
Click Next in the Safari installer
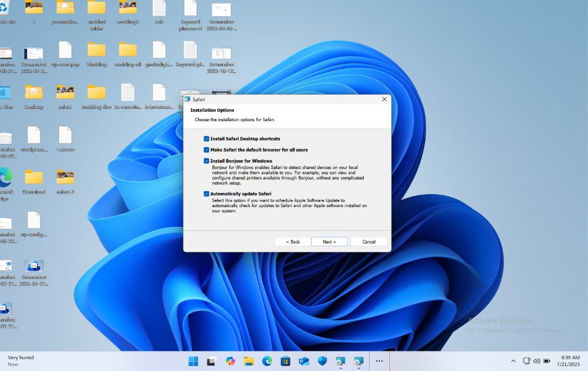pyautogui.click(x=329, y=241)
